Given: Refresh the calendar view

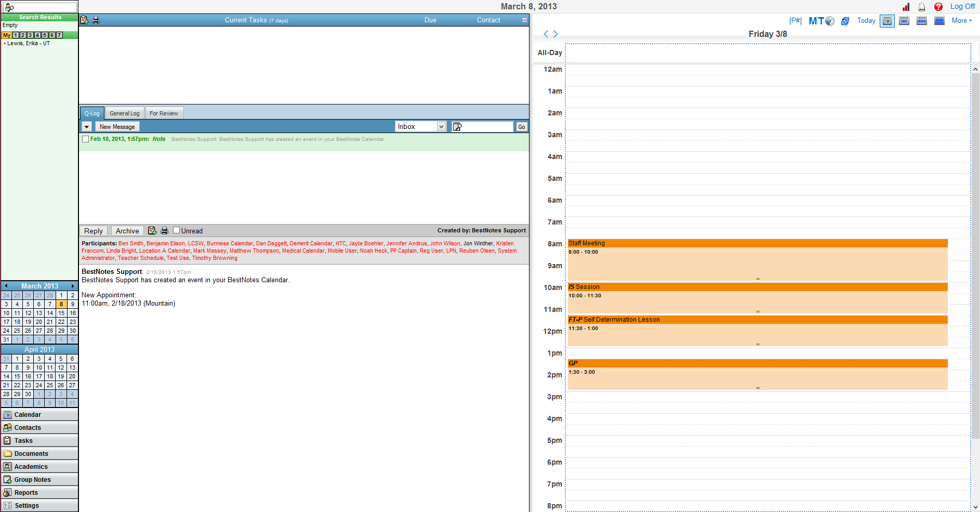Looking at the screenshot, I should tap(845, 21).
